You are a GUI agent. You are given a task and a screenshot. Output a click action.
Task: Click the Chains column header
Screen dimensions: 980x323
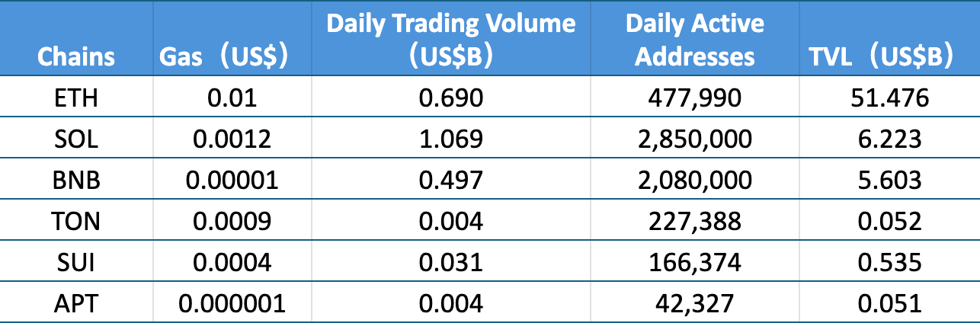76,56
